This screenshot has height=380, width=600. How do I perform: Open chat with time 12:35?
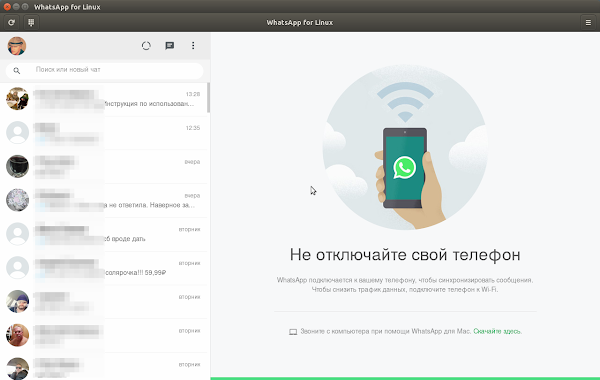104,133
